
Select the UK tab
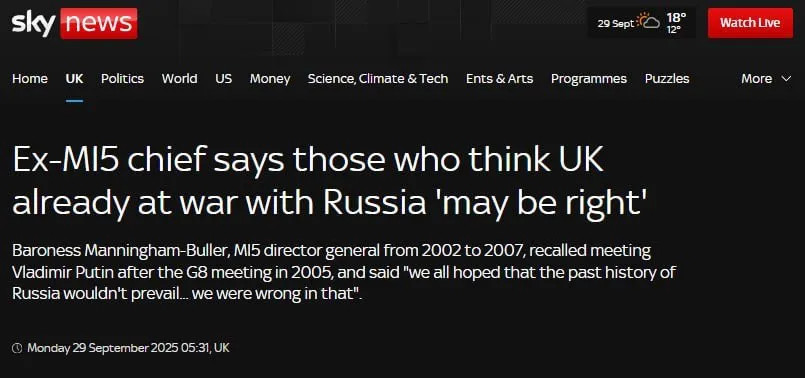point(74,79)
